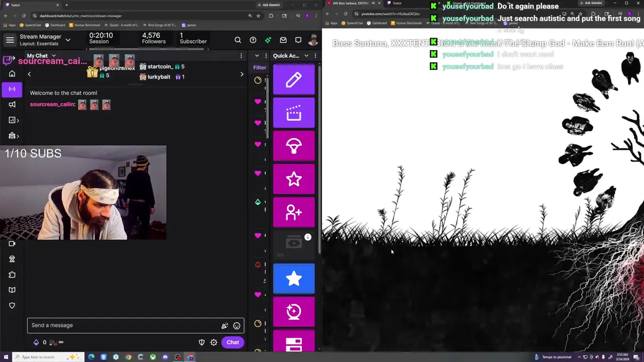
Task: Open My Chat panel options menu
Action: (x=241, y=56)
